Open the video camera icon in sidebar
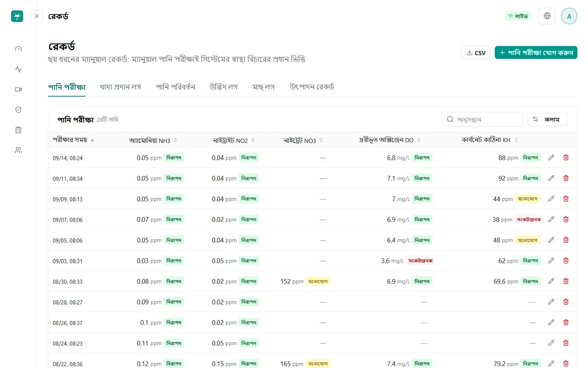 point(18,89)
